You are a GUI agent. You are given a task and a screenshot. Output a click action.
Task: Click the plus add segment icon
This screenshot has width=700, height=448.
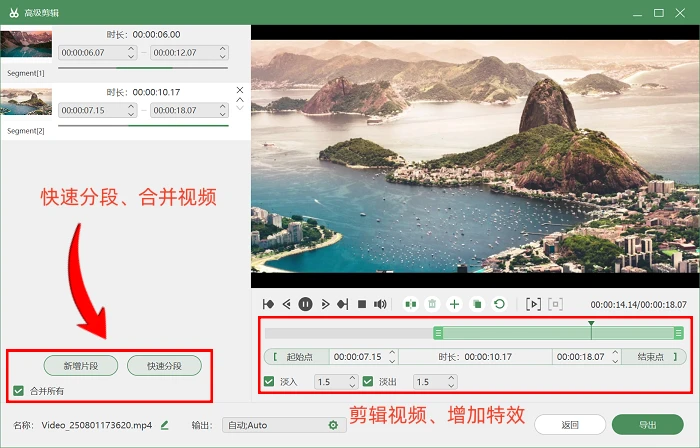tap(454, 304)
